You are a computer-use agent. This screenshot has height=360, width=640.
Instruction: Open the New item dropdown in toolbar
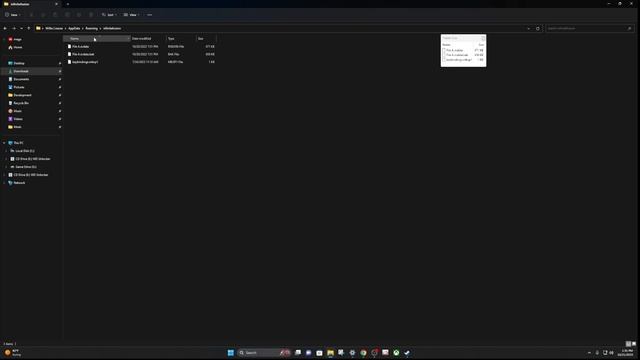click(13, 15)
